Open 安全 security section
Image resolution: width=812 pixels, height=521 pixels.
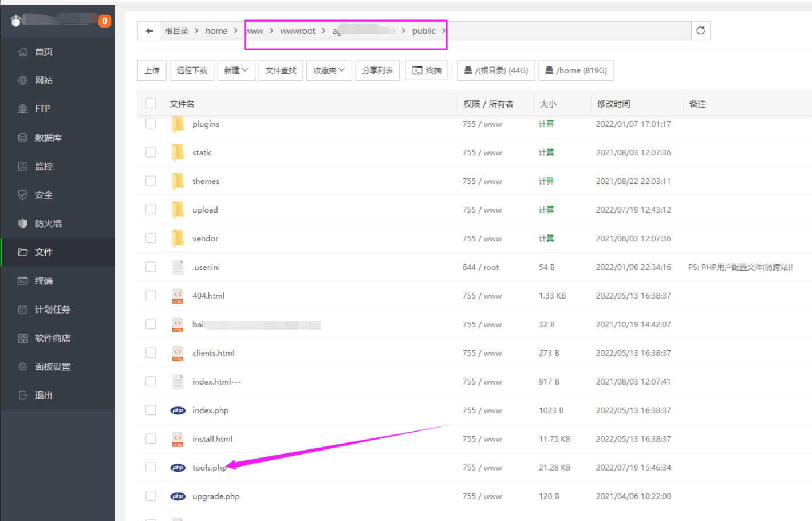57,195
